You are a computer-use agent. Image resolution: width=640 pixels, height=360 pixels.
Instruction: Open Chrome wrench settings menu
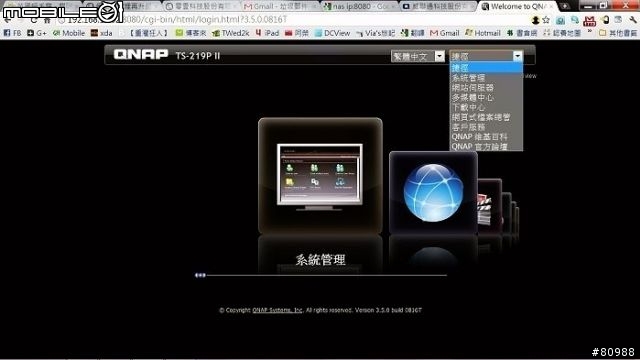tap(633, 20)
